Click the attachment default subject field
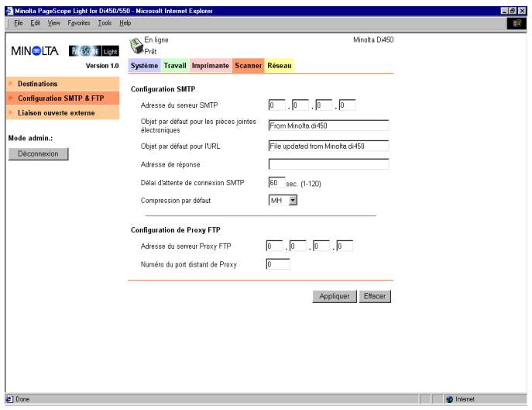The image size is (532, 410). [328, 126]
